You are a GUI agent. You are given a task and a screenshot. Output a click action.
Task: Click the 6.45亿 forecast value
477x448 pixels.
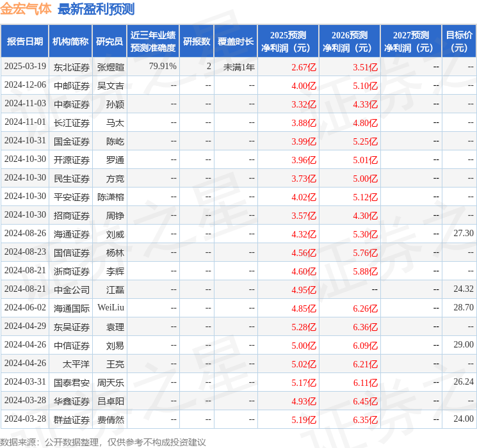coord(365,401)
